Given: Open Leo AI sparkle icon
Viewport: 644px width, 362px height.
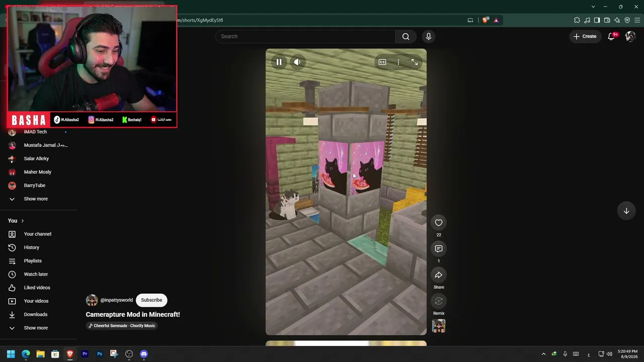Looking at the screenshot, I should pos(617,20).
